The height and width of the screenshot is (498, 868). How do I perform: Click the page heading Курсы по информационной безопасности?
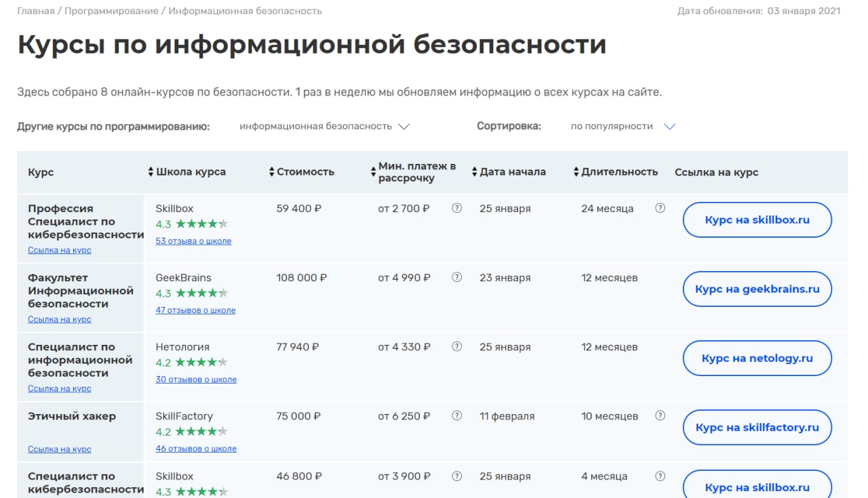(x=311, y=45)
